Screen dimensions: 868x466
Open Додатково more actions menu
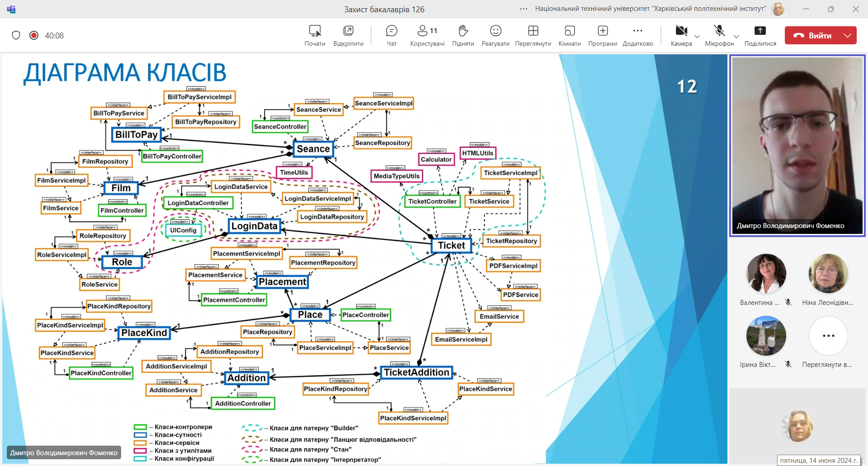[x=638, y=35]
